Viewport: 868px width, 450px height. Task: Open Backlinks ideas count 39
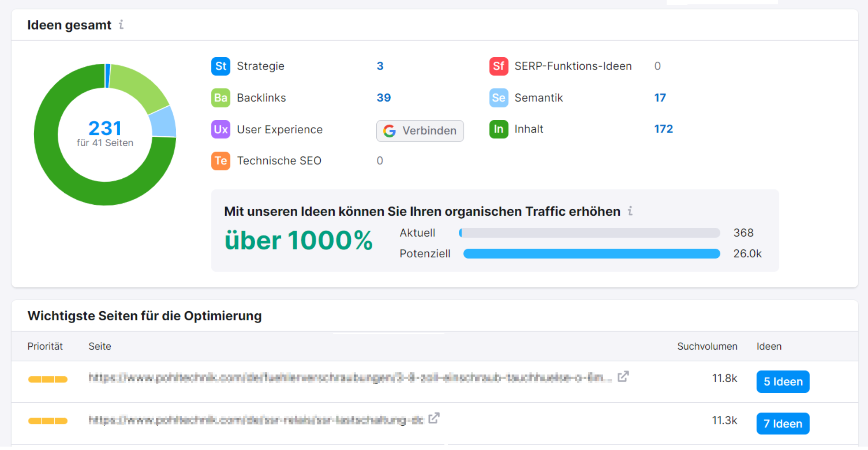[384, 98]
